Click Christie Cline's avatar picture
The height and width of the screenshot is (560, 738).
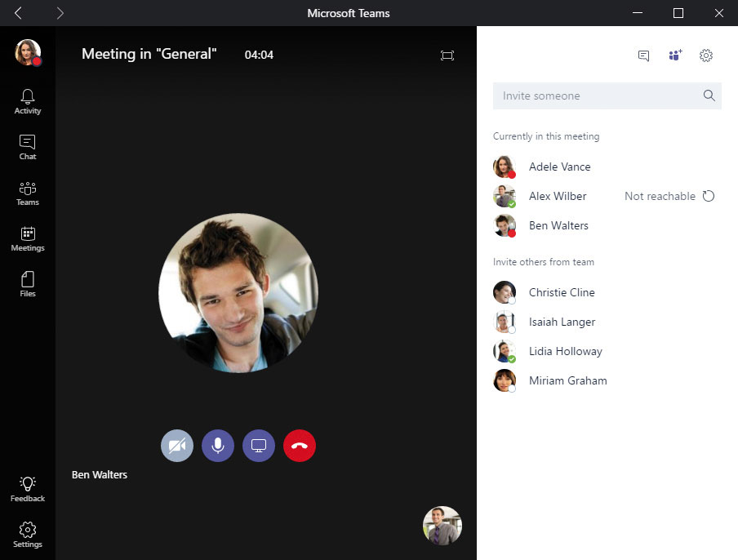(504, 292)
